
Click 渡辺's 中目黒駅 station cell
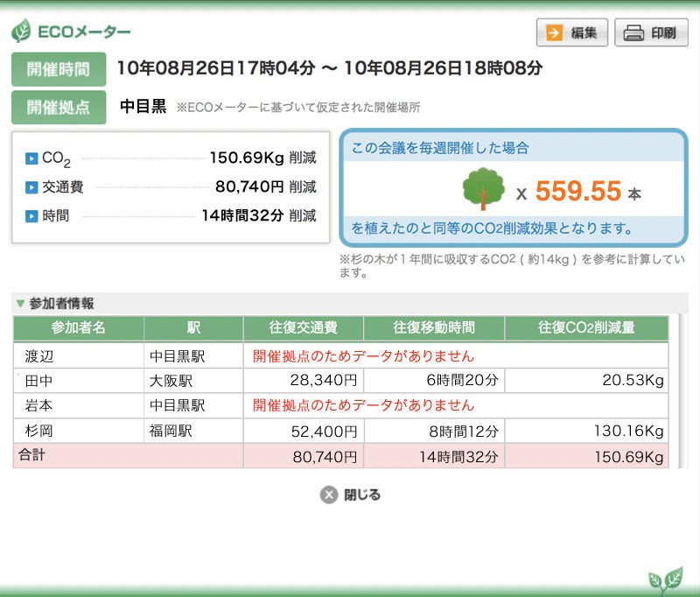pyautogui.click(x=193, y=356)
